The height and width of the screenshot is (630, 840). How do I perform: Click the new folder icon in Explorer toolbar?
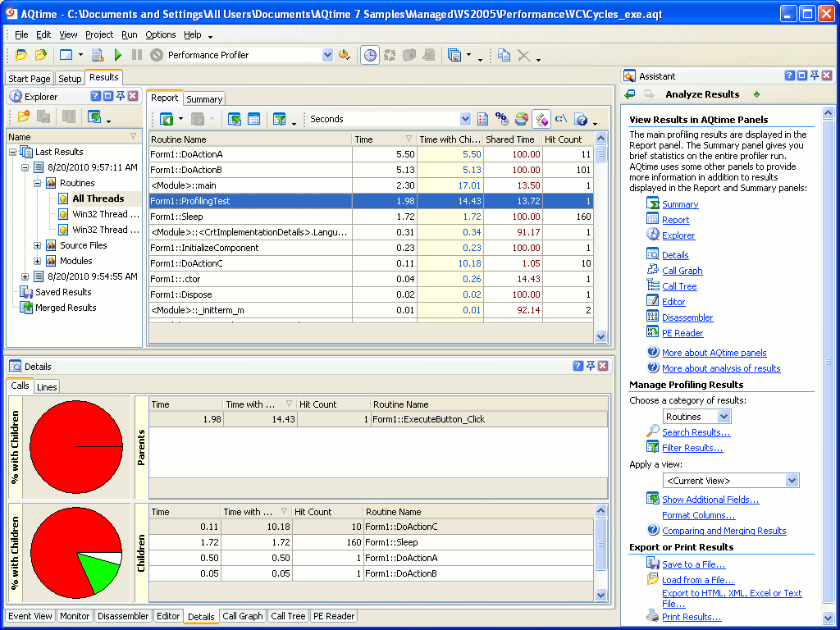[24, 116]
